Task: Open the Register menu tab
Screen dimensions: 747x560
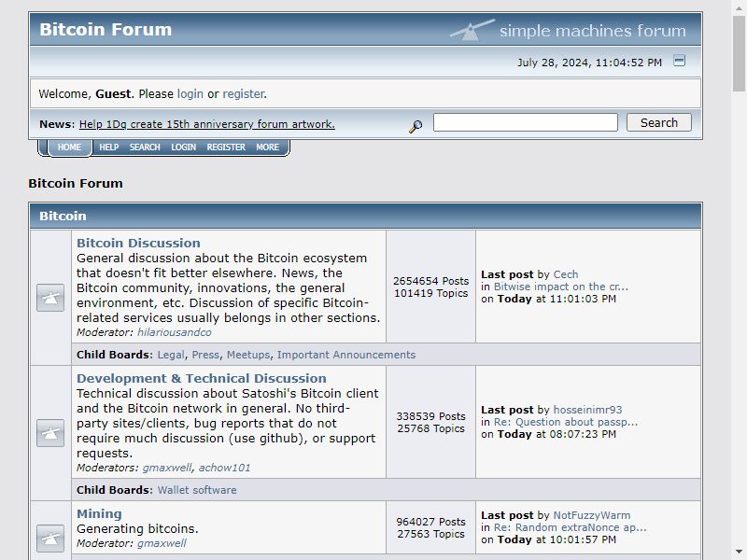Action: (226, 147)
